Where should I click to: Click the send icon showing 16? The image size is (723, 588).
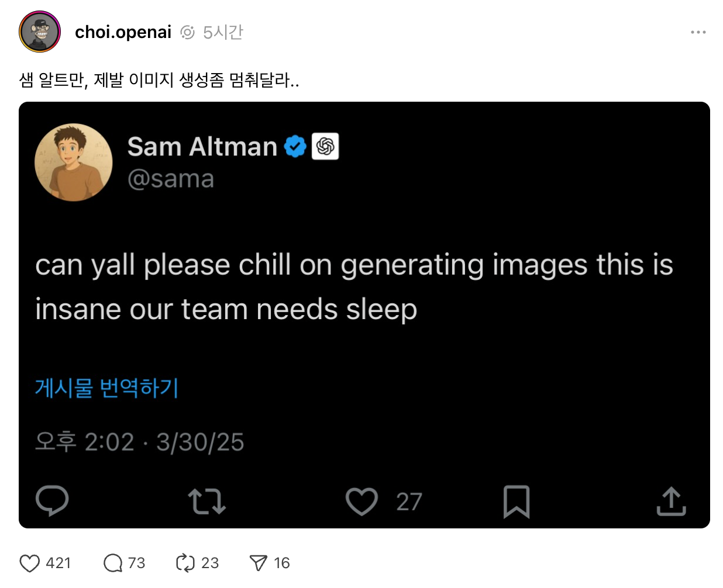point(258,563)
